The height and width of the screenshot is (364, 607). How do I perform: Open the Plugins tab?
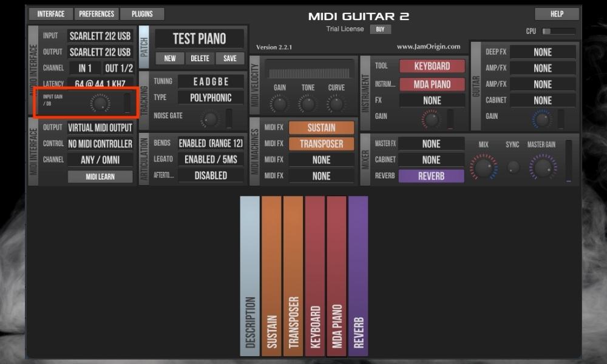click(x=142, y=14)
